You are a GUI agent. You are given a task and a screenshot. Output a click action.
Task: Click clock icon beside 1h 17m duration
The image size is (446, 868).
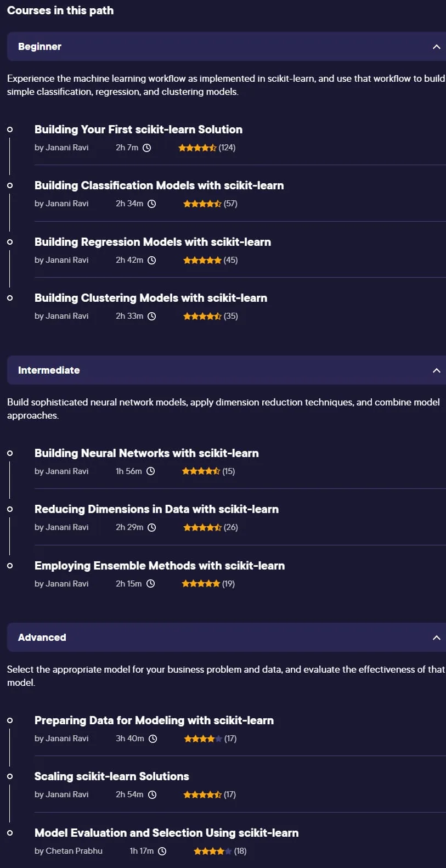(162, 851)
